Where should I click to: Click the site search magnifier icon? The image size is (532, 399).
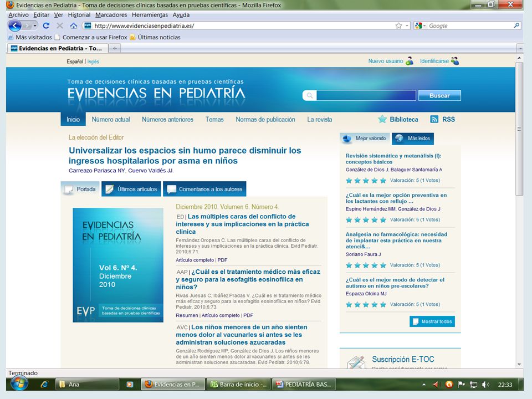point(309,95)
